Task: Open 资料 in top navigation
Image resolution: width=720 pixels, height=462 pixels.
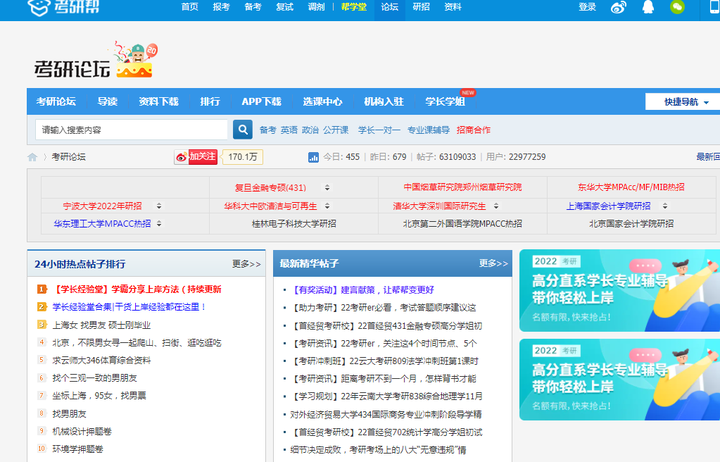Action: (x=453, y=7)
